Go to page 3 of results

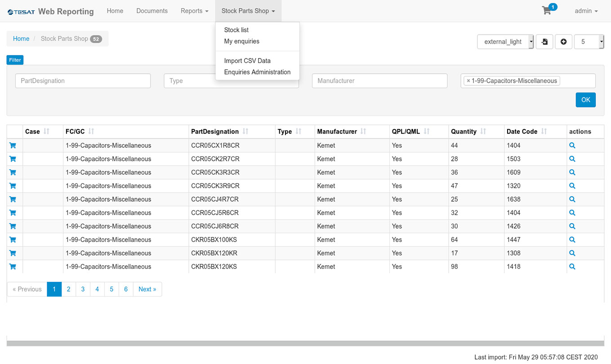point(83,289)
